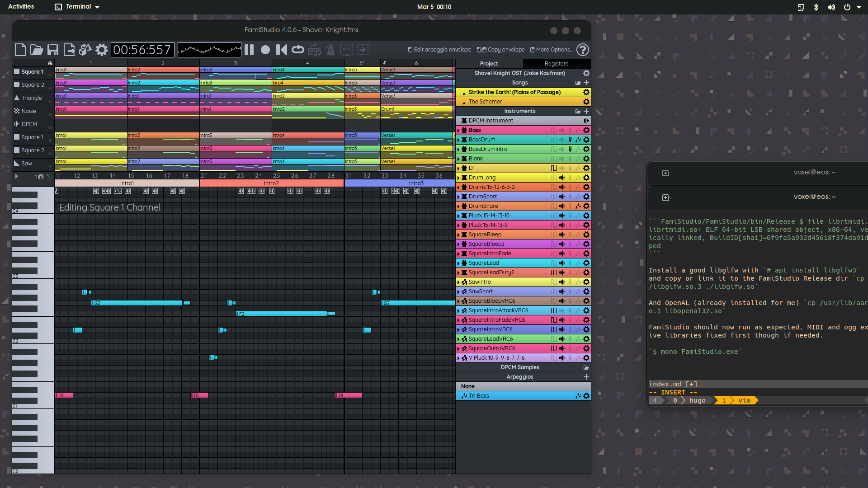Select song Strike the Earth! (Plains of Passage)
This screenshot has height=488, width=868.
[523, 92]
